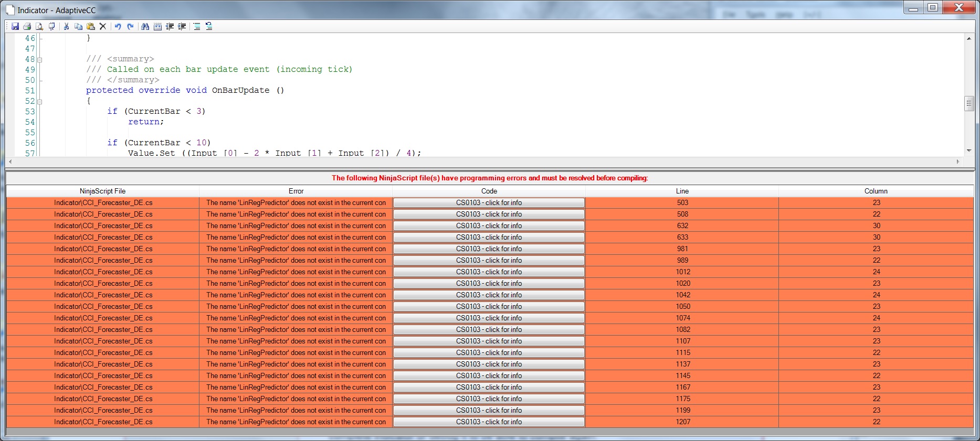Click the line number cell 1115

(682, 353)
